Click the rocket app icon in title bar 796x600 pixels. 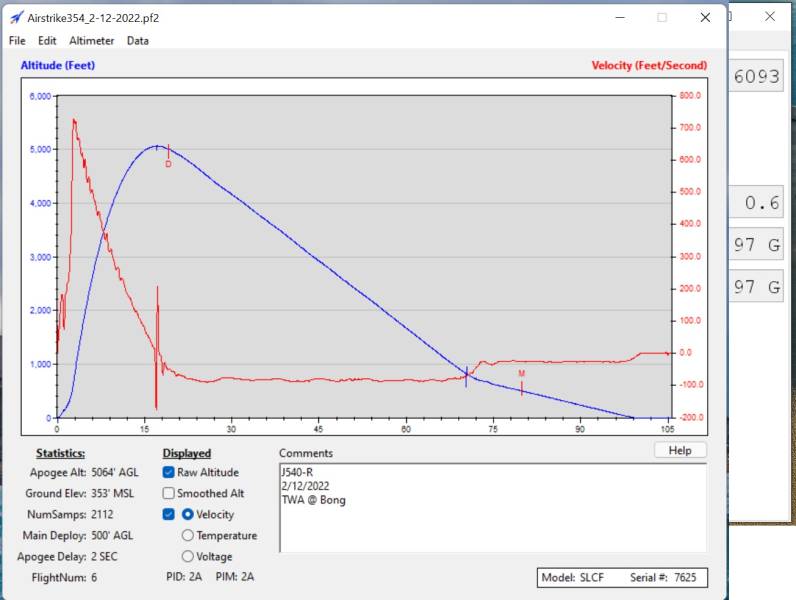[17, 18]
